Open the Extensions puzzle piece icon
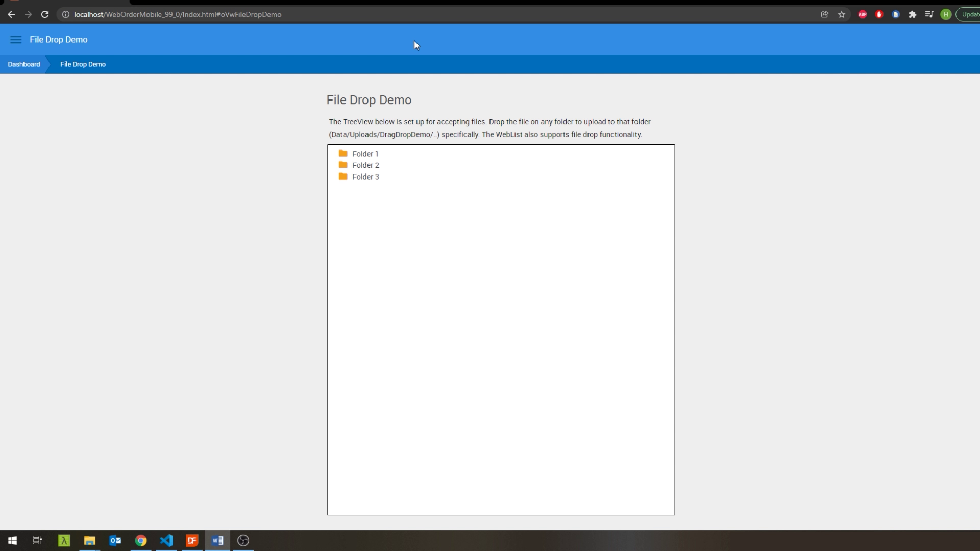 pyautogui.click(x=912, y=14)
